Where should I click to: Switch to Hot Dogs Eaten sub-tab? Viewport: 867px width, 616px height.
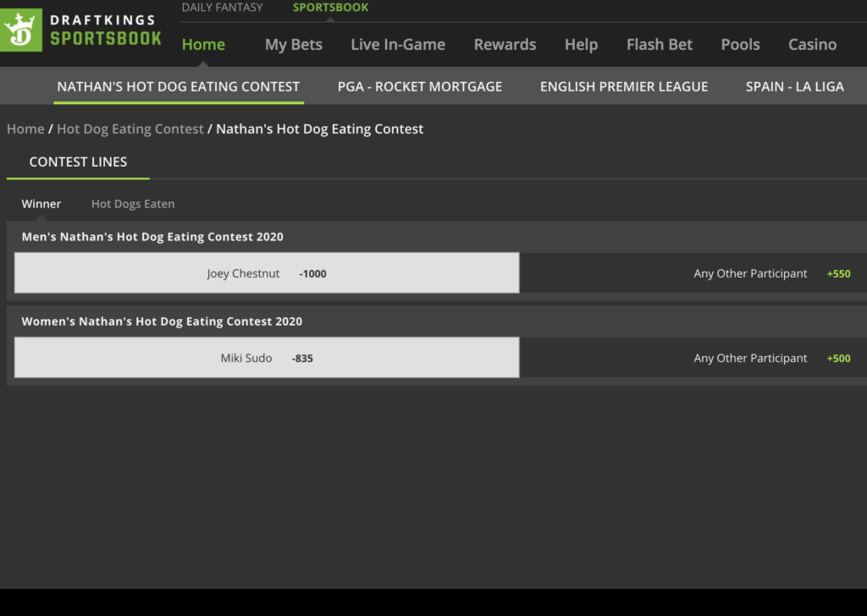click(x=133, y=204)
